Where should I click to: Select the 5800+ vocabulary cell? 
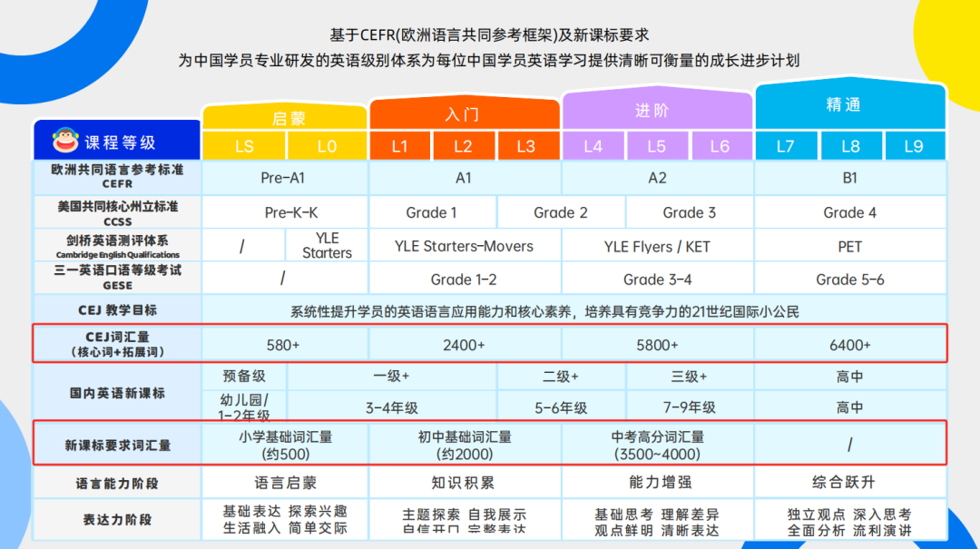pyautogui.click(x=657, y=345)
